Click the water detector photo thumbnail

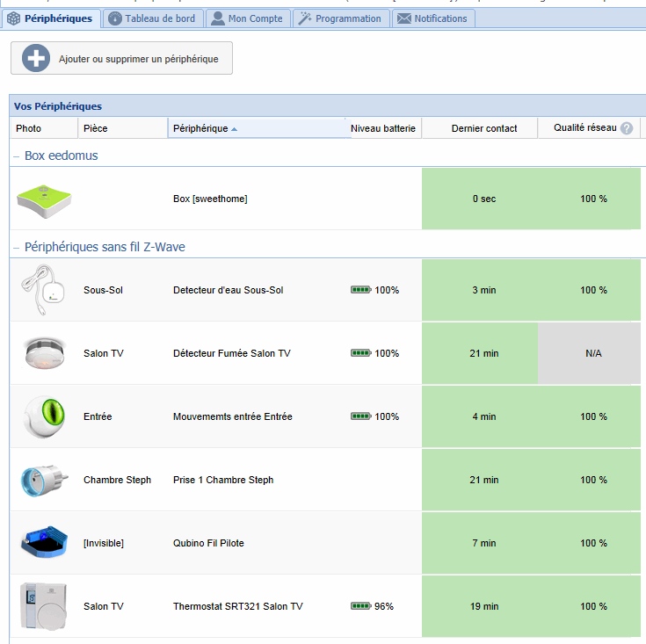[x=43, y=290]
